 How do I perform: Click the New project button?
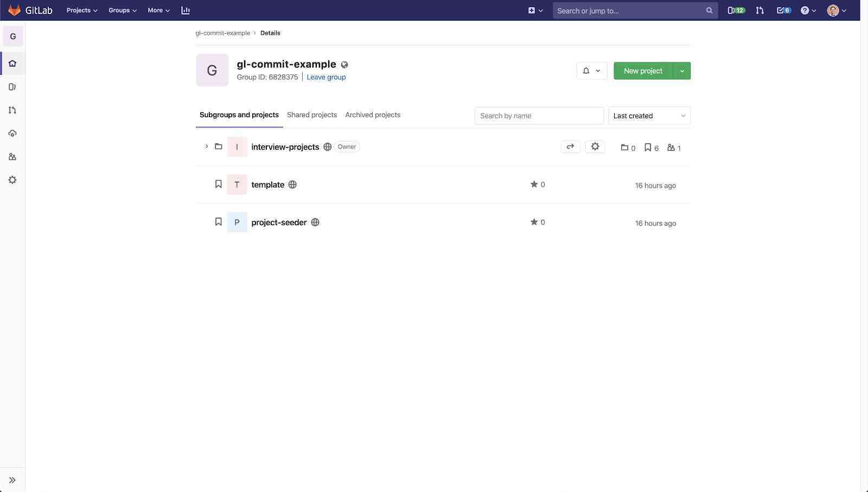tap(643, 71)
